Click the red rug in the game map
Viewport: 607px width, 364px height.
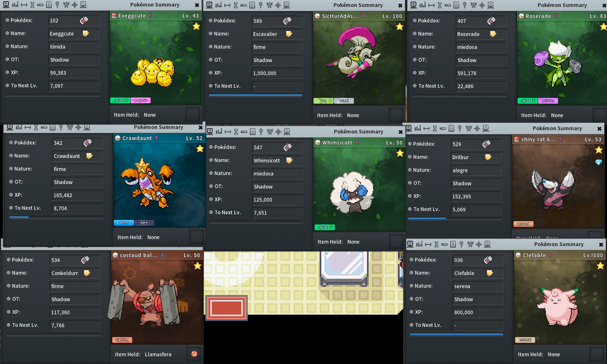[227, 308]
